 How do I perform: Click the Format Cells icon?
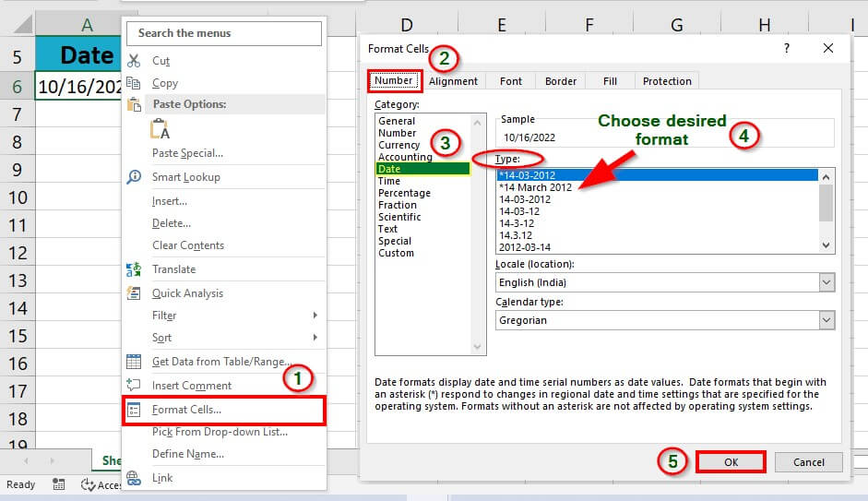click(x=134, y=410)
